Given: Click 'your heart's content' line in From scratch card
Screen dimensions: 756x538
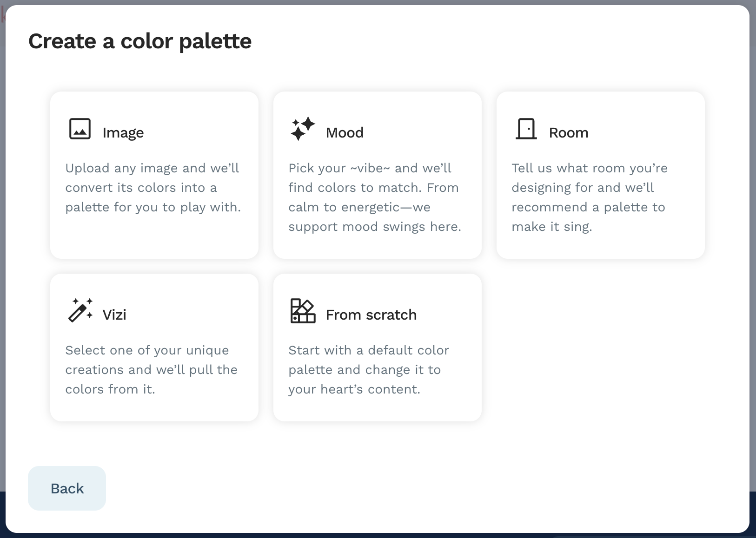Looking at the screenshot, I should pyautogui.click(x=354, y=389).
